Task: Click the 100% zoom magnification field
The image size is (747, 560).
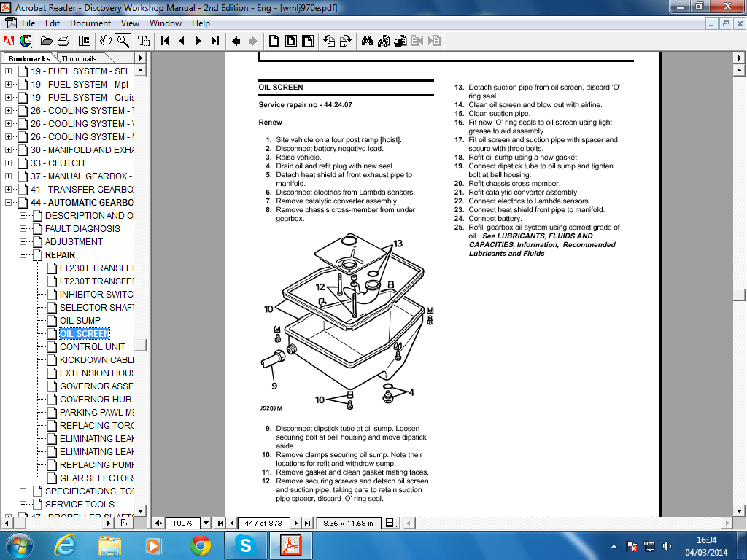Action: (183, 523)
